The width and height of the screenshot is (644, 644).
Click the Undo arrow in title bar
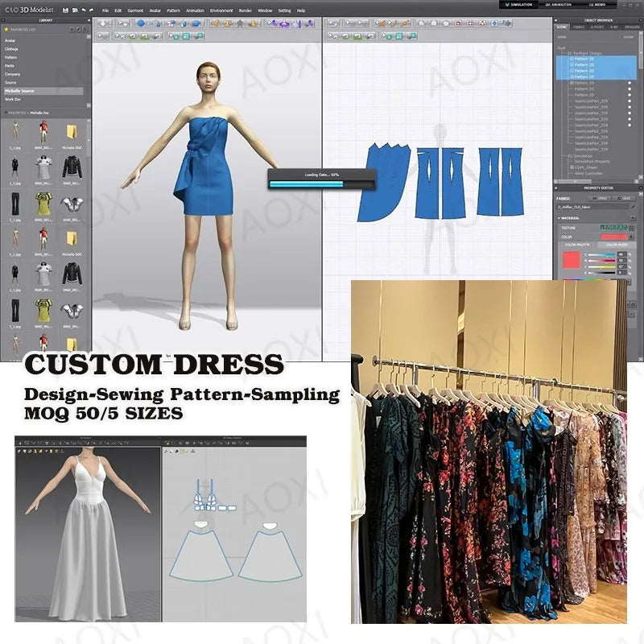84,10
